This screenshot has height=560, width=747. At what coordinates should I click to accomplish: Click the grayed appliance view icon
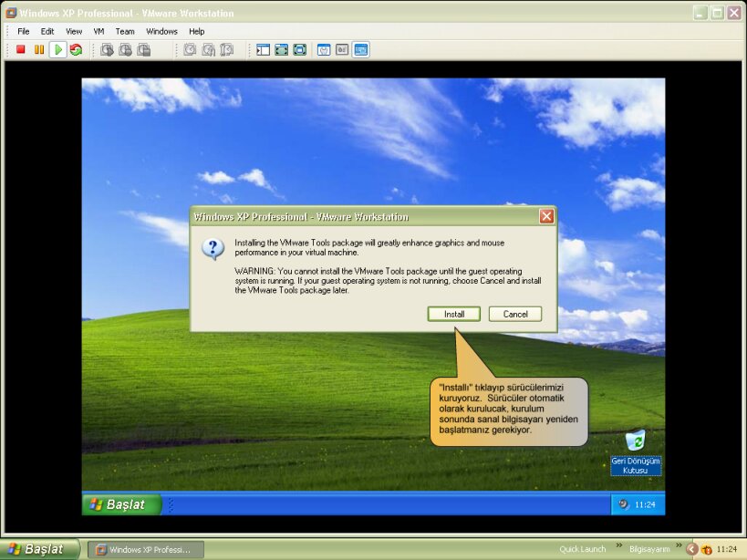coord(342,49)
